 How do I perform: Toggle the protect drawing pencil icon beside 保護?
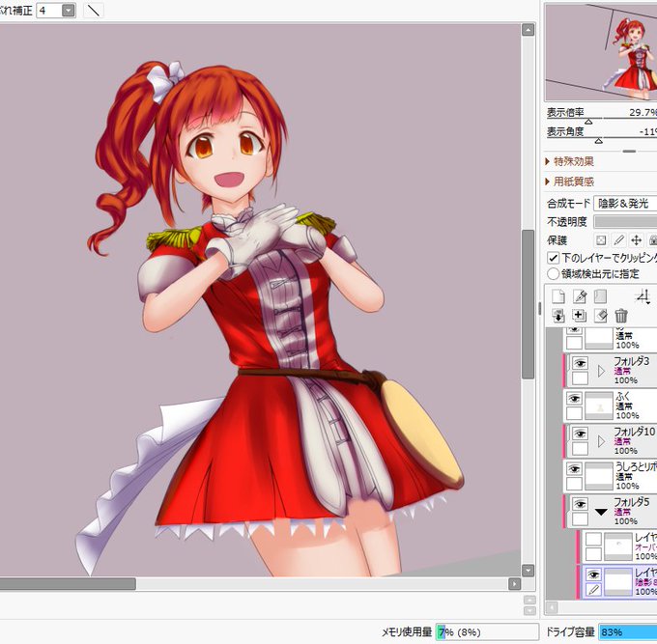[618, 240]
